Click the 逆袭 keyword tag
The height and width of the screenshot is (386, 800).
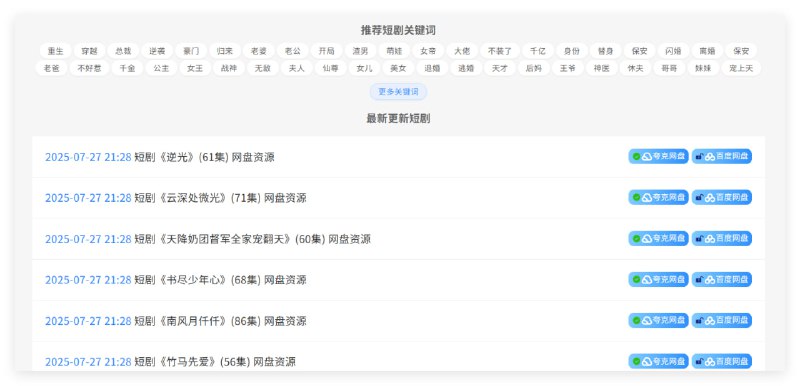(157, 51)
